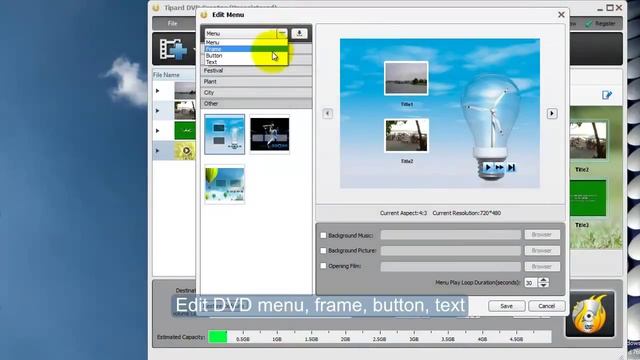Go to previous menu page arrow
The height and width of the screenshot is (360, 640).
[328, 113]
